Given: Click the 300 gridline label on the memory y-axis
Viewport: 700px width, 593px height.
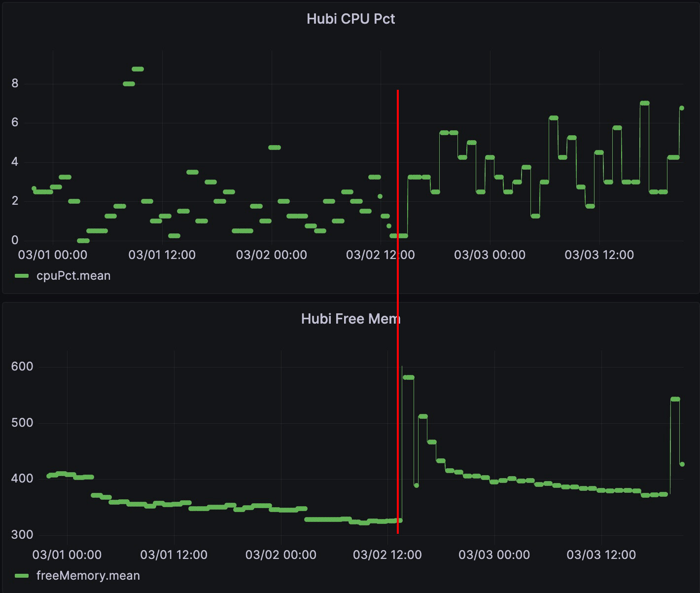Looking at the screenshot, I should tap(23, 534).
